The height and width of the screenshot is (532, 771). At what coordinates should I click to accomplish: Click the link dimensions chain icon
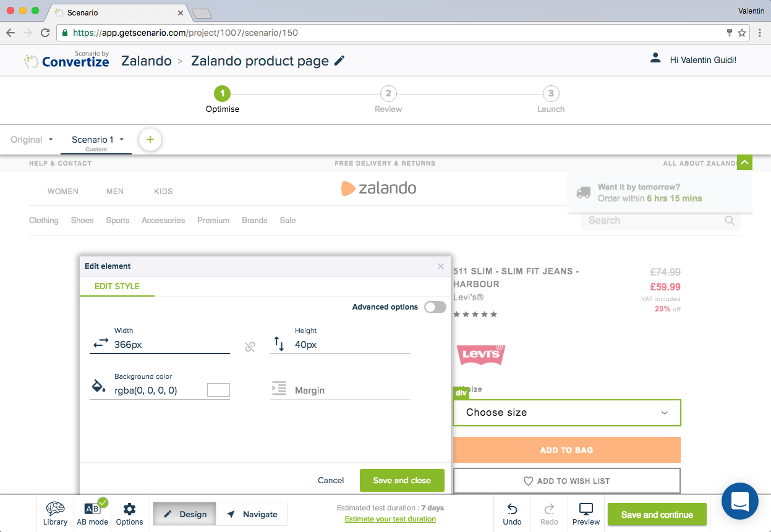click(x=250, y=347)
